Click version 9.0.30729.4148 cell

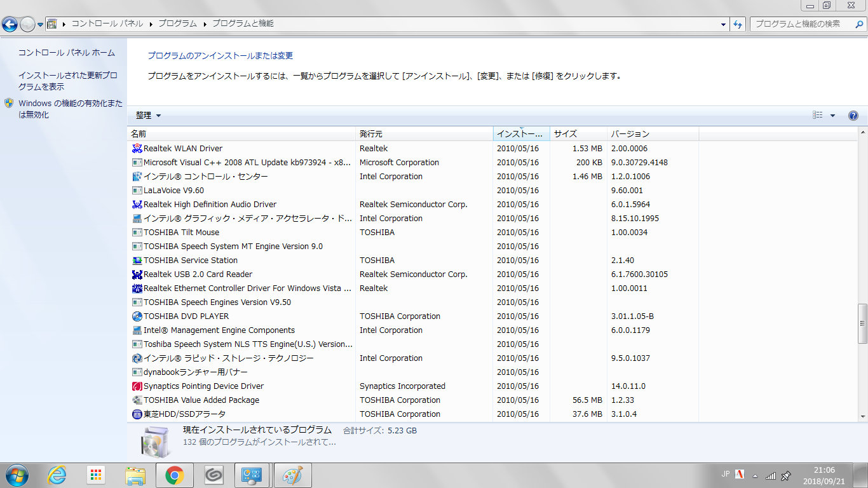point(641,163)
